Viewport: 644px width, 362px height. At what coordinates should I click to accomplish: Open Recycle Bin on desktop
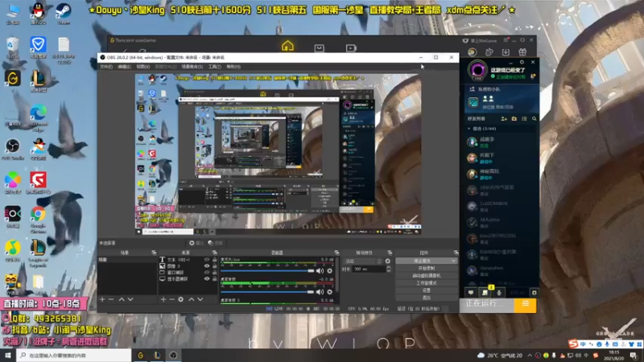click(13, 47)
